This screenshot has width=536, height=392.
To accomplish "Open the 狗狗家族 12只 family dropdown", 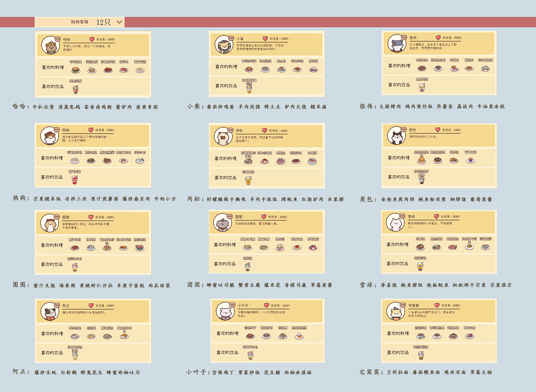I will [80, 22].
